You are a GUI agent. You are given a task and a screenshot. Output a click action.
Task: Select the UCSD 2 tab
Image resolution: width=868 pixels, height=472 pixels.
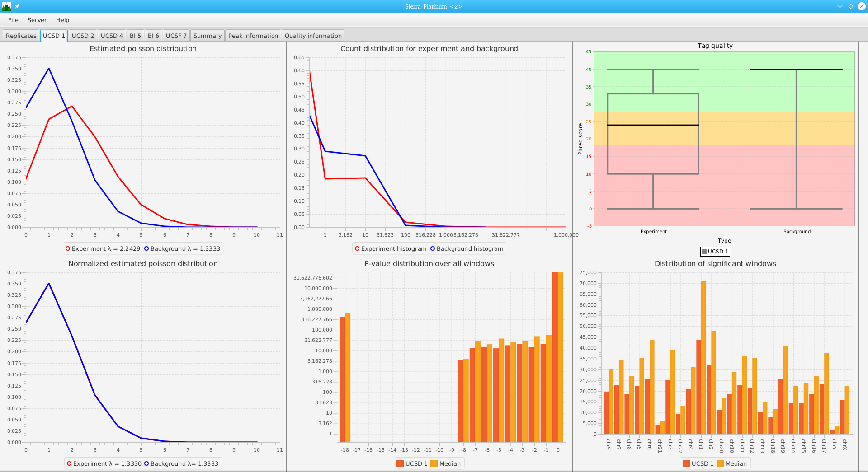(83, 36)
